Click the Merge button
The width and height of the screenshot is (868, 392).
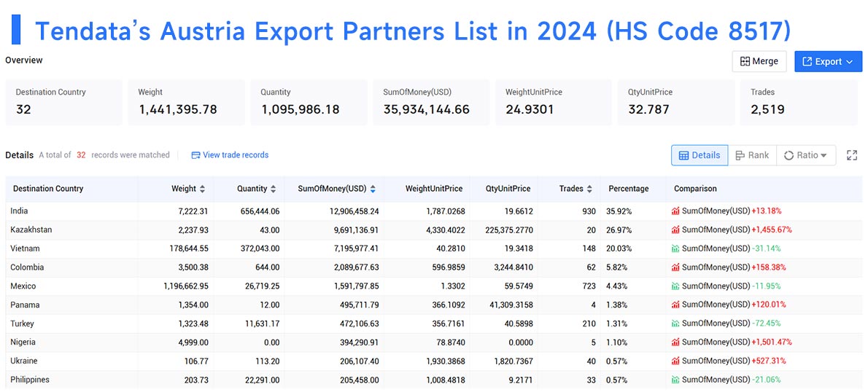[759, 61]
